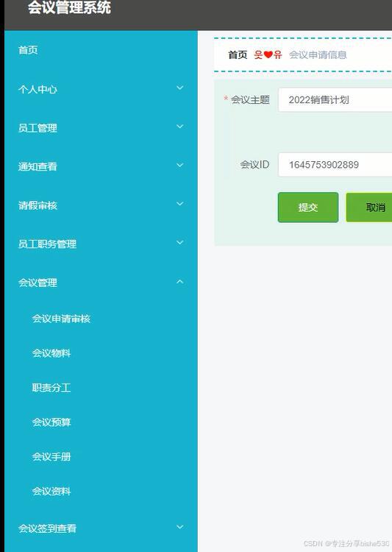Select 通知查看 in the sidebar
The image size is (392, 552).
point(38,166)
